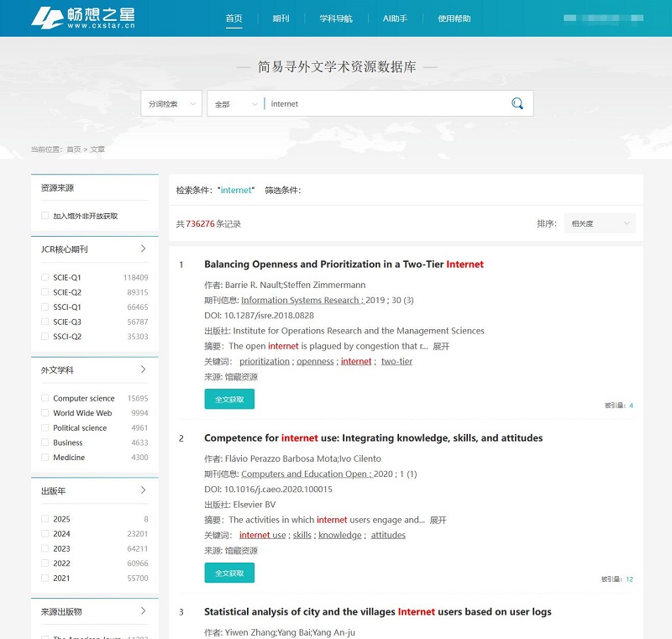Open the 首页 nav tab
The height and width of the screenshot is (639, 672).
234,18
